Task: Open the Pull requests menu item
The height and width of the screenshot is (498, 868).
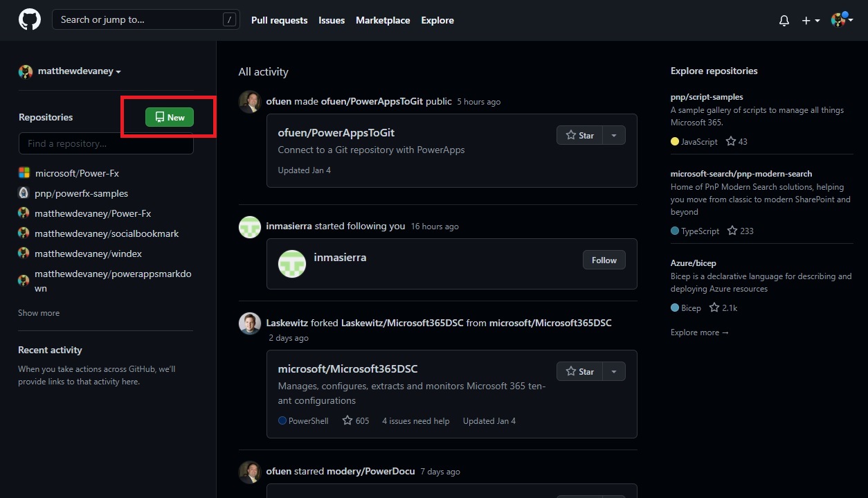Action: point(279,20)
